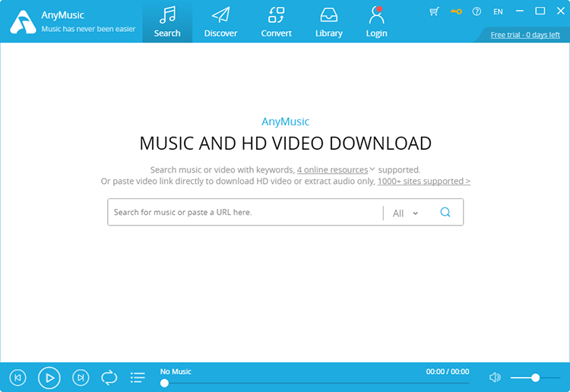Open the playlist queue icon

(138, 378)
